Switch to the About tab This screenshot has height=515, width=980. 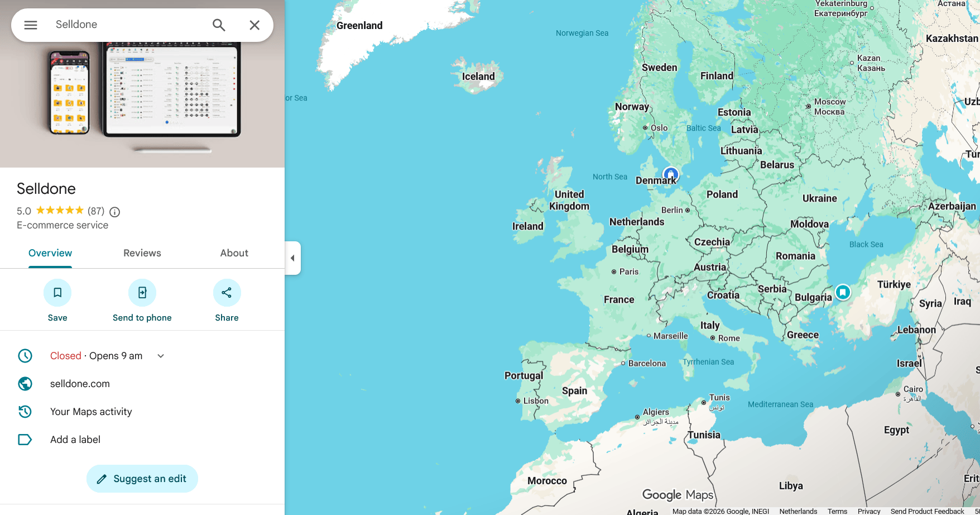tap(234, 253)
